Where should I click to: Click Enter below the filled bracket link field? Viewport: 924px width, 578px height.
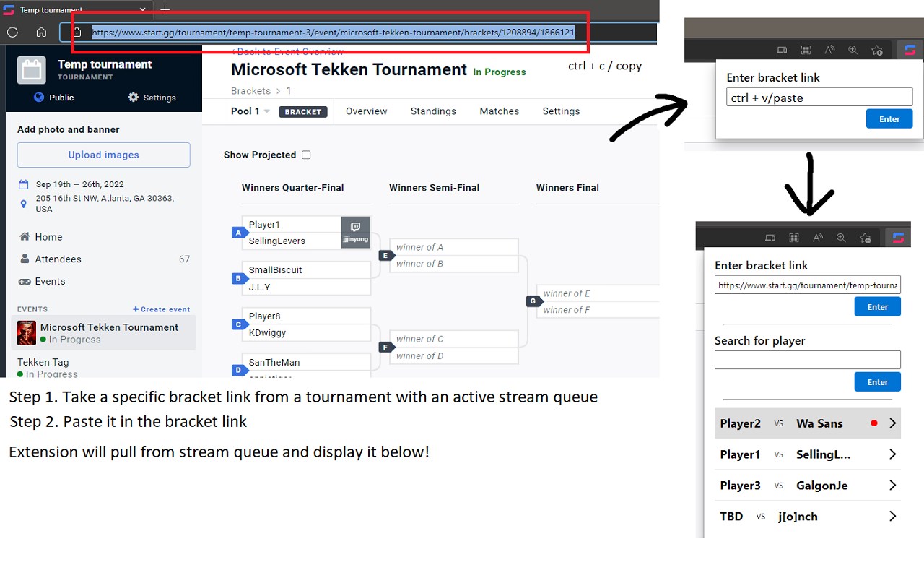[x=878, y=307]
